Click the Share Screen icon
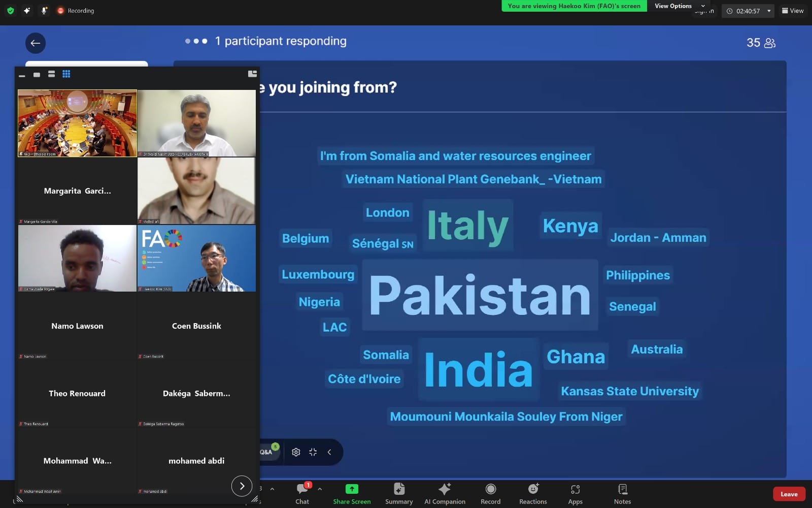812x508 pixels. tap(352, 489)
